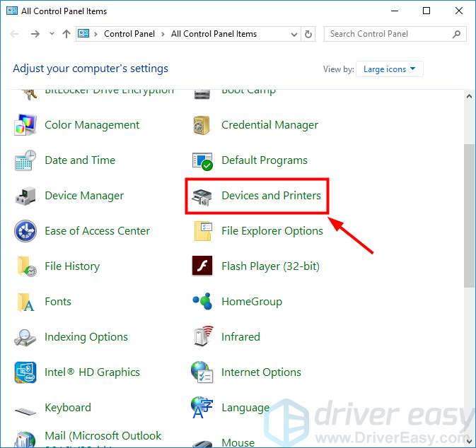Screen dimensions: 476x448
Task: Open the File Explorer Options link
Action: point(272,231)
